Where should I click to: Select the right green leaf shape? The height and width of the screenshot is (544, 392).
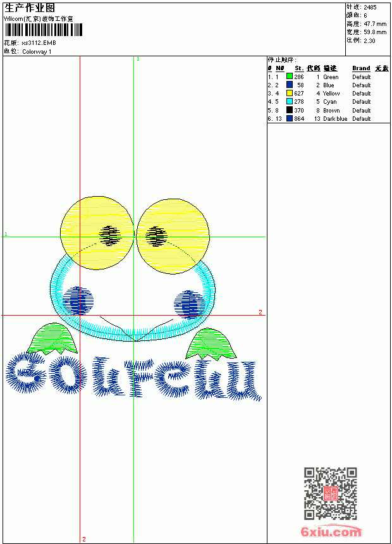(x=211, y=344)
